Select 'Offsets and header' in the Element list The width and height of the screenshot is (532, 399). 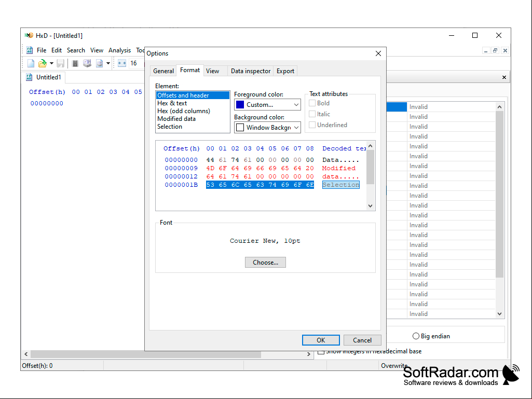tap(193, 95)
